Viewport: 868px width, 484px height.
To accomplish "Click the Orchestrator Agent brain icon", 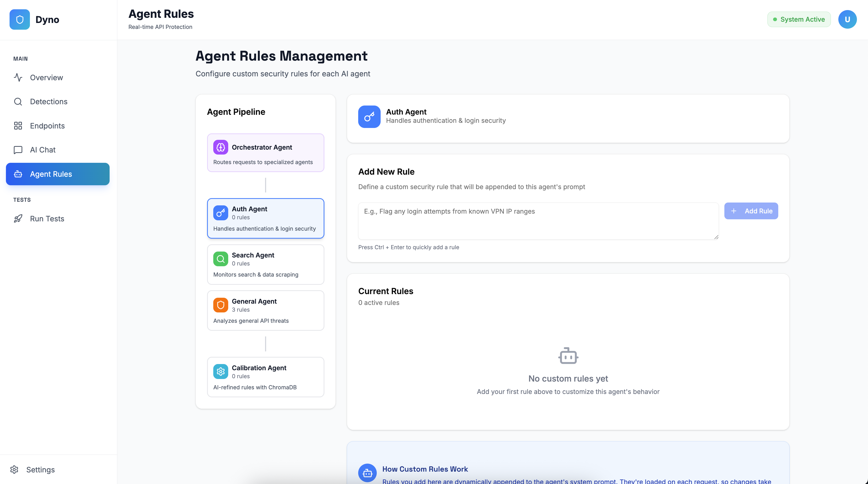I will [220, 147].
